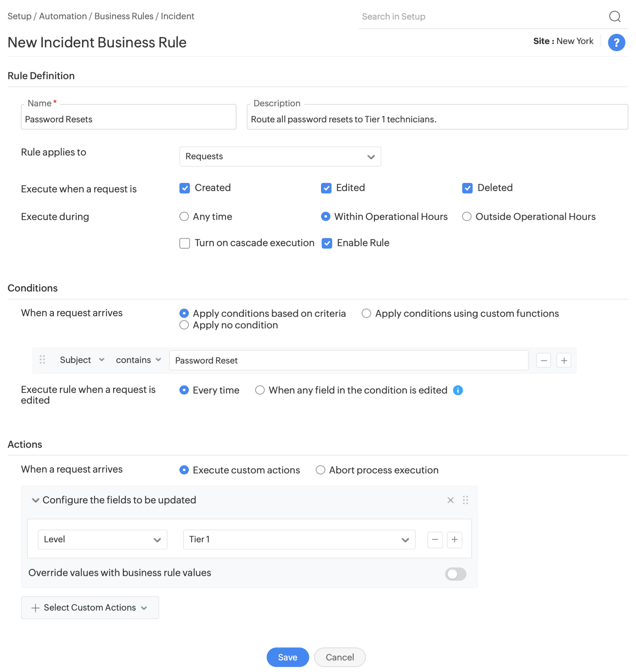
Task: Click the drag handle on the Subject condition row
Action: coord(42,359)
